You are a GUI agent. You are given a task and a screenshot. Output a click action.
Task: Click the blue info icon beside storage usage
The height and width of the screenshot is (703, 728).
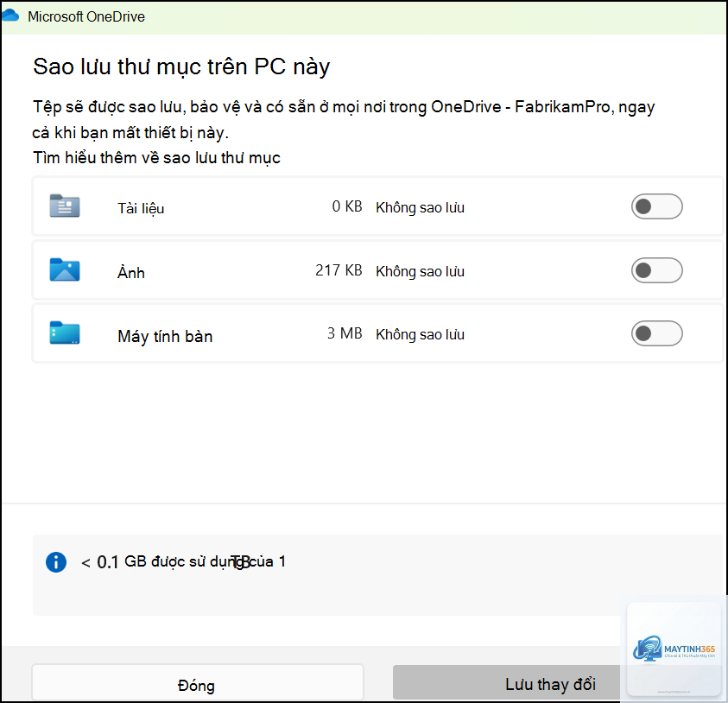(x=56, y=562)
